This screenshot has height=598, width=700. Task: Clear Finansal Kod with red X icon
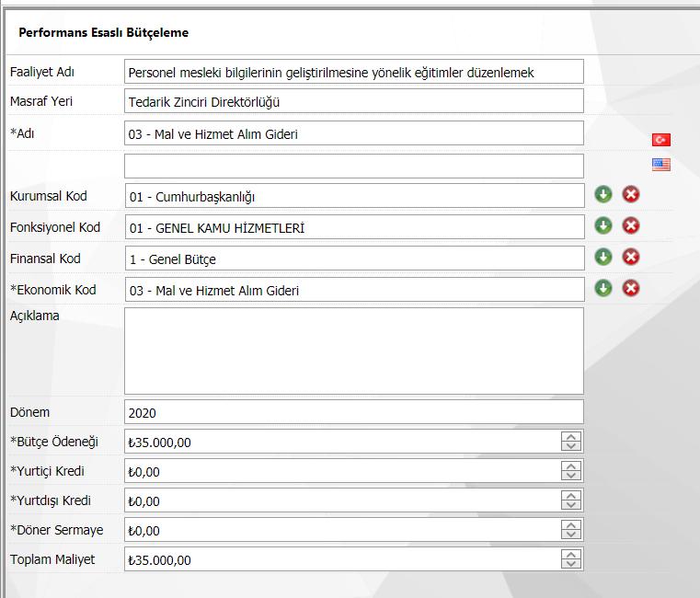point(631,257)
